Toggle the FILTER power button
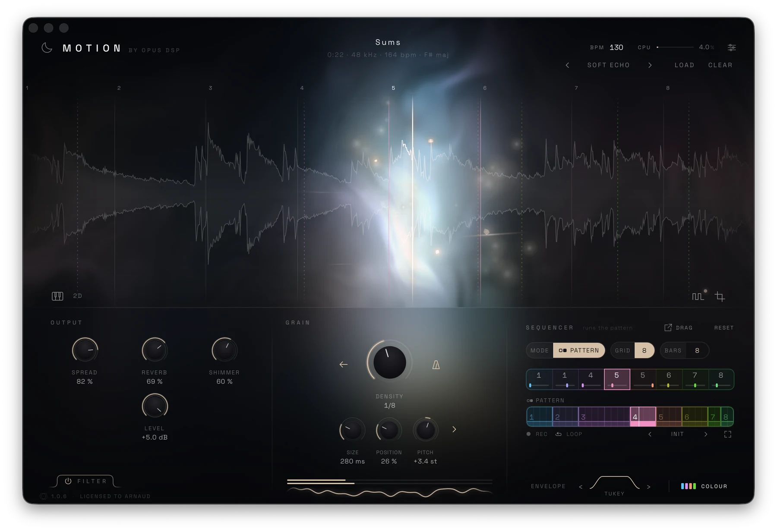This screenshot has height=532, width=777. pos(68,481)
